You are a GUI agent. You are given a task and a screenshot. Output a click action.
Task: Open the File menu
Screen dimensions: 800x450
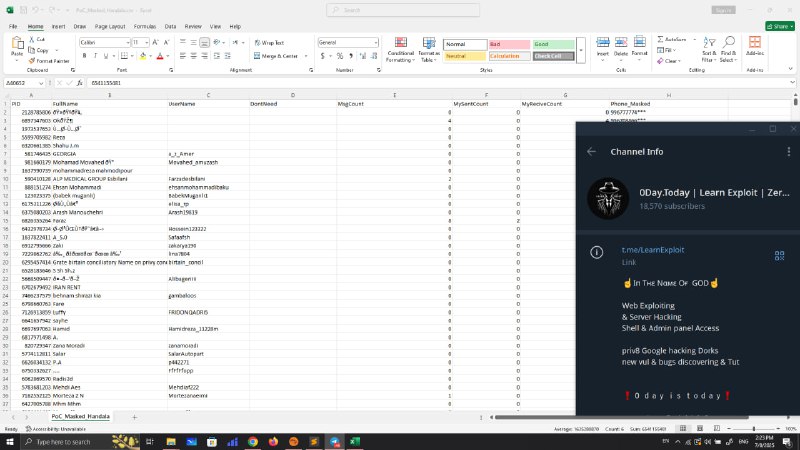[x=13, y=27]
